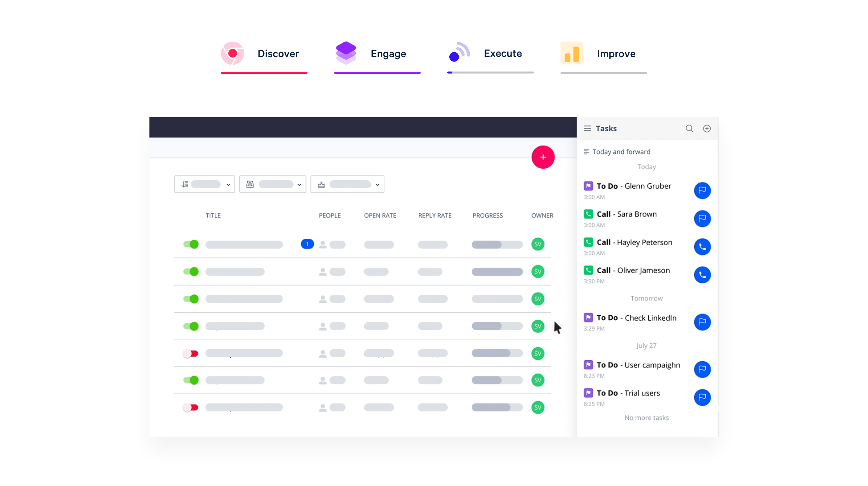The width and height of the screenshot is (868, 486).
Task: Click Sara Brown task flag button
Action: [x=702, y=219]
